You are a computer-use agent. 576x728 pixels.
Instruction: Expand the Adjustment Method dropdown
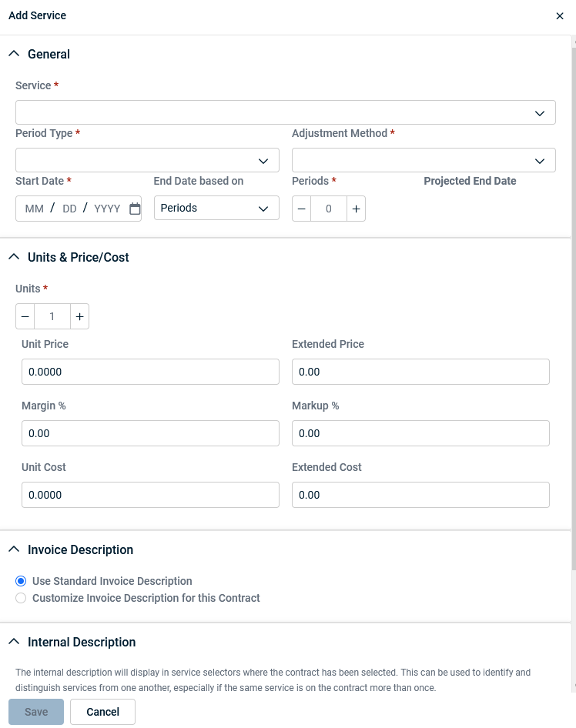point(424,160)
